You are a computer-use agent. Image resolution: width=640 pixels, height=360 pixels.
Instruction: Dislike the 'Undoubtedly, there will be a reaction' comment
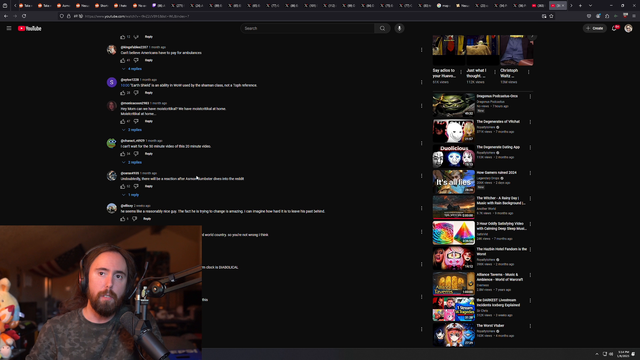click(136, 187)
